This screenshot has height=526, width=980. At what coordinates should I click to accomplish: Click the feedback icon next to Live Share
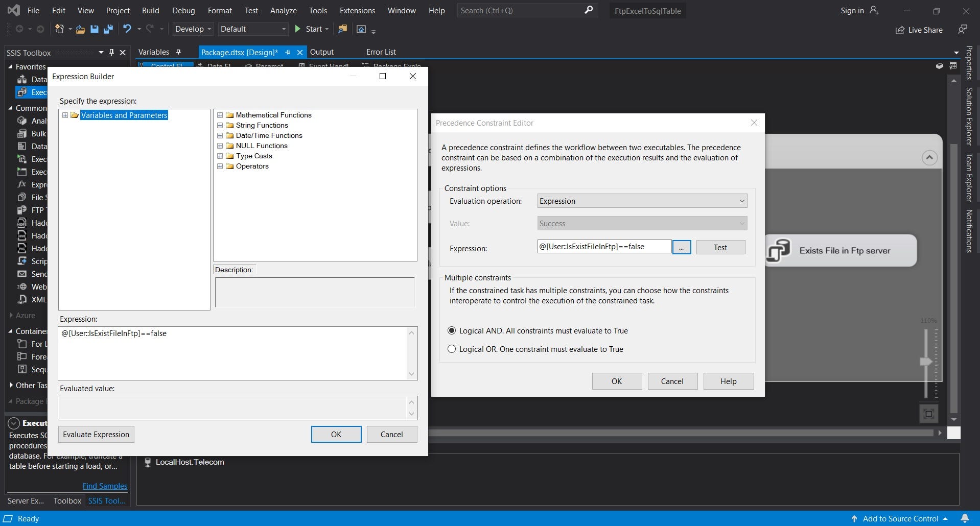pyautogui.click(x=962, y=30)
